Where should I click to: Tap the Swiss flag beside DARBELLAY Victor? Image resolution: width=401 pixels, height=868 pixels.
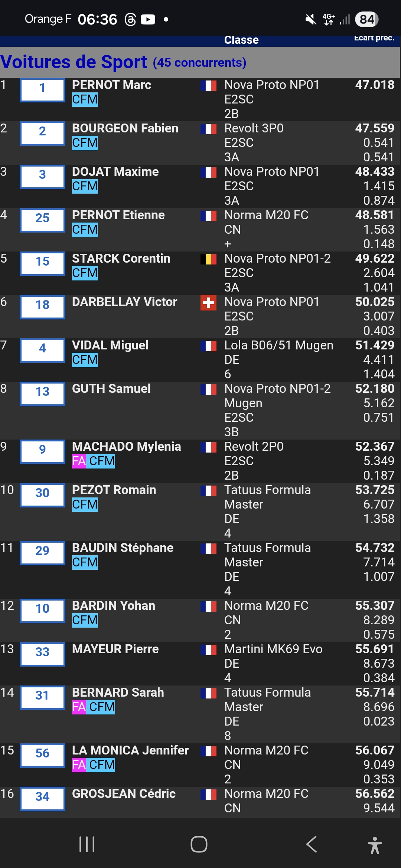[x=208, y=303]
